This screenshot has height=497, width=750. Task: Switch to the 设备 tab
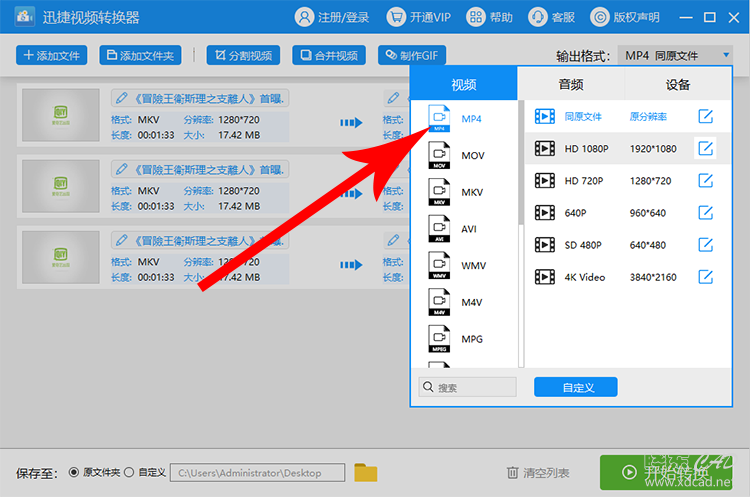tap(678, 85)
